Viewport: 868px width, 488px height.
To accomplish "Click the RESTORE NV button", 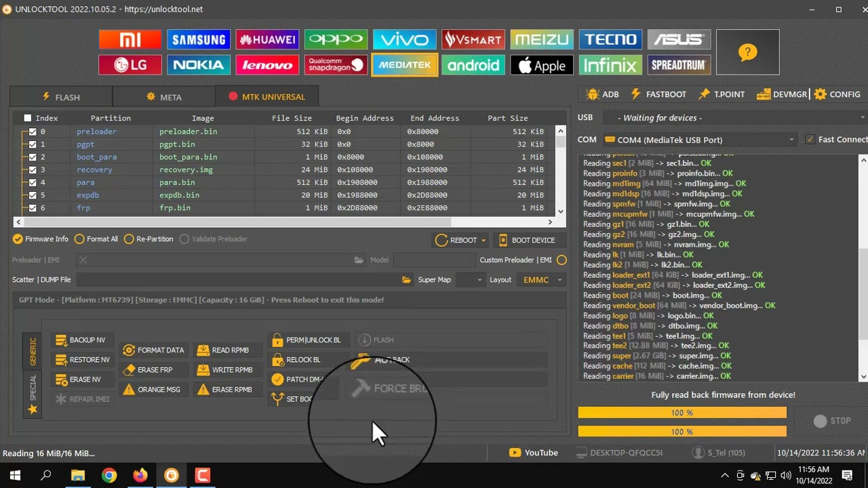I will point(82,360).
